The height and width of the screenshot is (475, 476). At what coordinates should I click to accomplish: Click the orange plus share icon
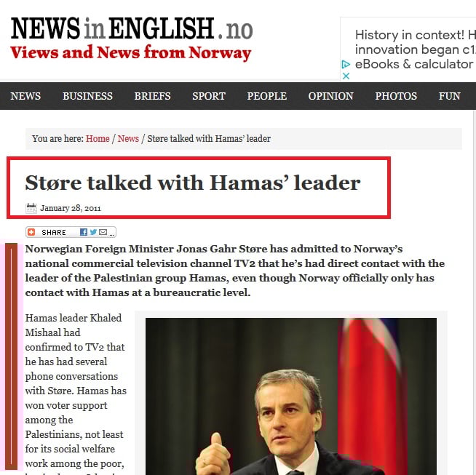coord(31,232)
